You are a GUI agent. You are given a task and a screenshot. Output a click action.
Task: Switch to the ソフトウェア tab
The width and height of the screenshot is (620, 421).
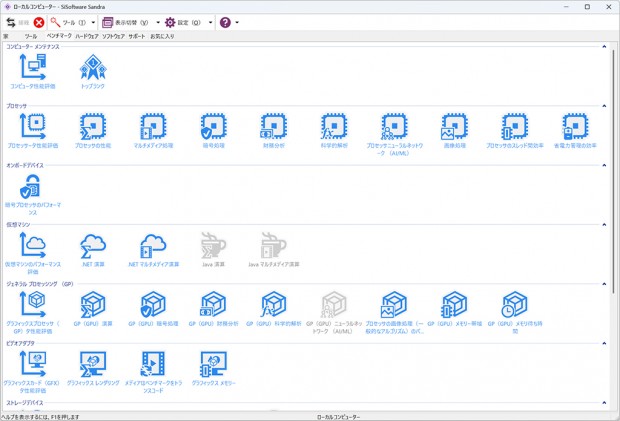[113, 36]
